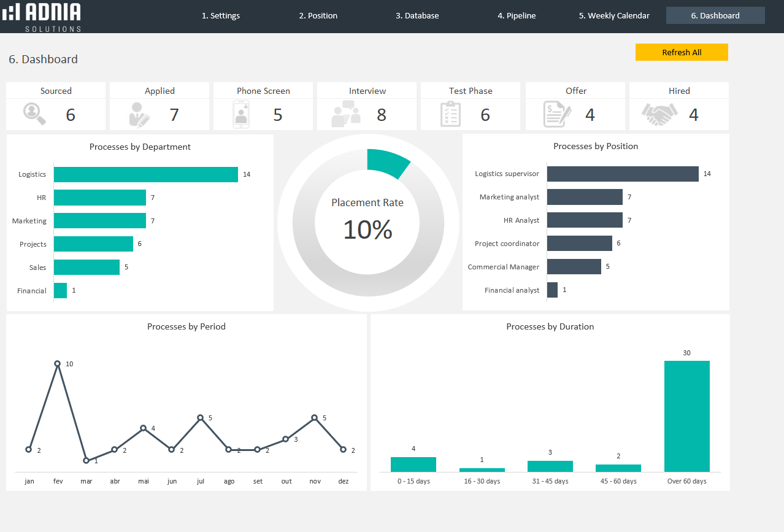This screenshot has height=532, width=784.
Task: Open the 4. Pipeline tab
Action: pos(517,16)
